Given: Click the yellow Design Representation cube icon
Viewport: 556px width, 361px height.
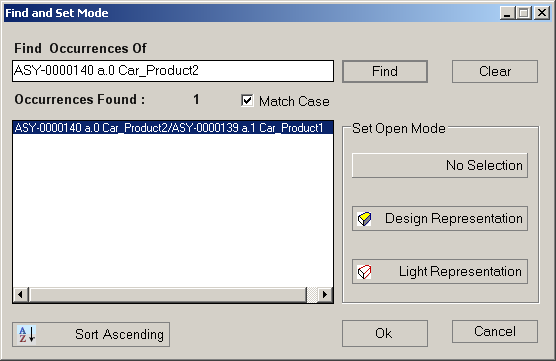Looking at the screenshot, I should tap(364, 219).
